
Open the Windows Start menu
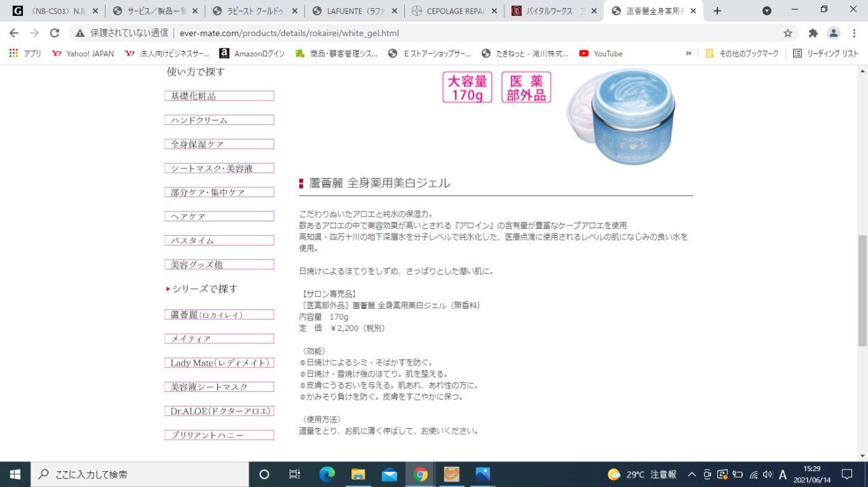tap(15, 474)
